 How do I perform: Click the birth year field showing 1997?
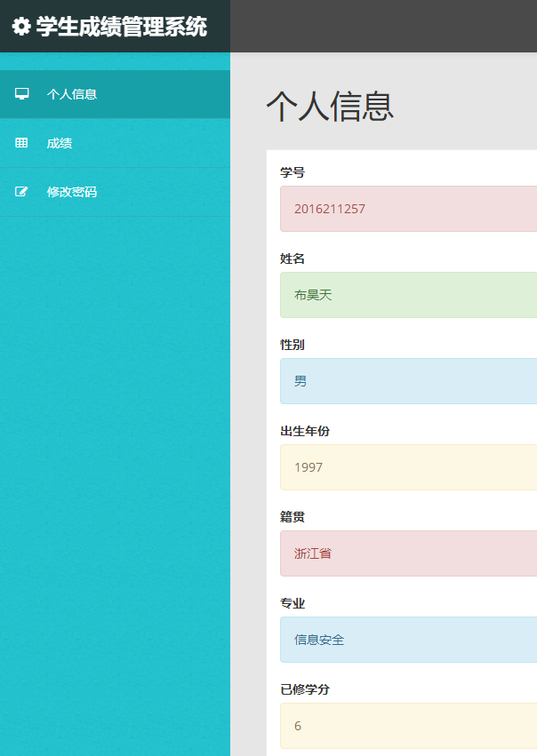(408, 467)
